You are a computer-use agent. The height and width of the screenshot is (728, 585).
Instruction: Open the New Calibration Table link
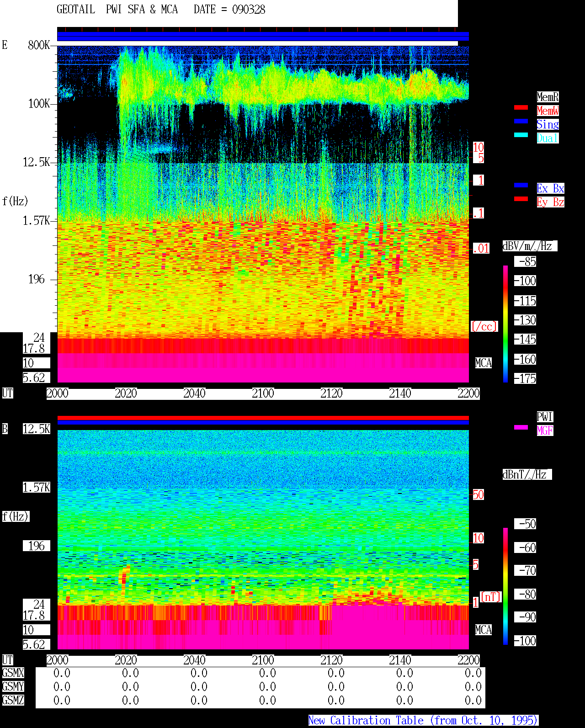(x=423, y=721)
